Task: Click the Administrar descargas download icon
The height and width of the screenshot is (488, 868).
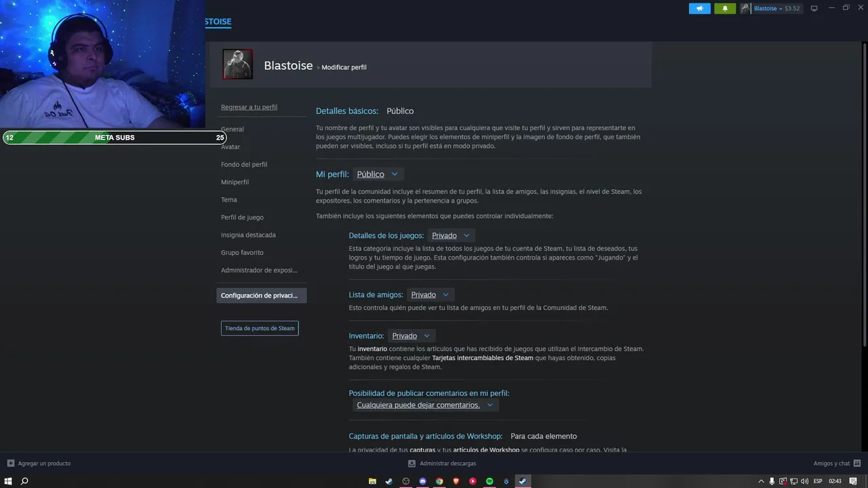Action: pyautogui.click(x=412, y=464)
